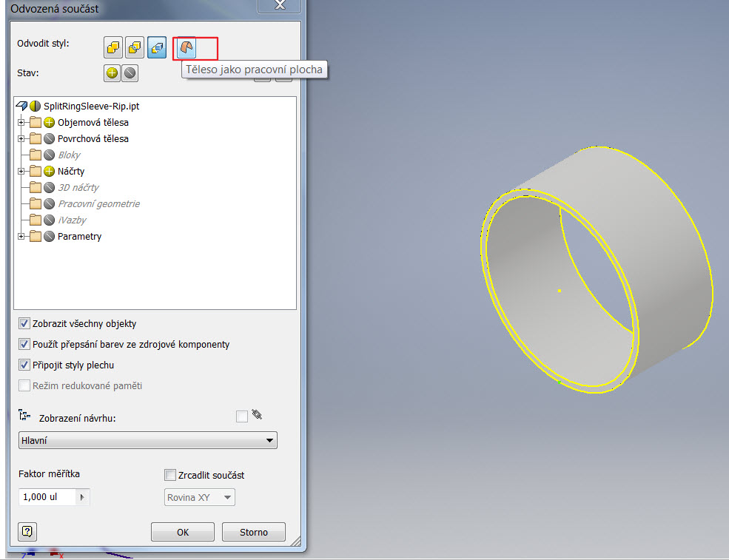Cancel with the Storno button

pyautogui.click(x=254, y=532)
